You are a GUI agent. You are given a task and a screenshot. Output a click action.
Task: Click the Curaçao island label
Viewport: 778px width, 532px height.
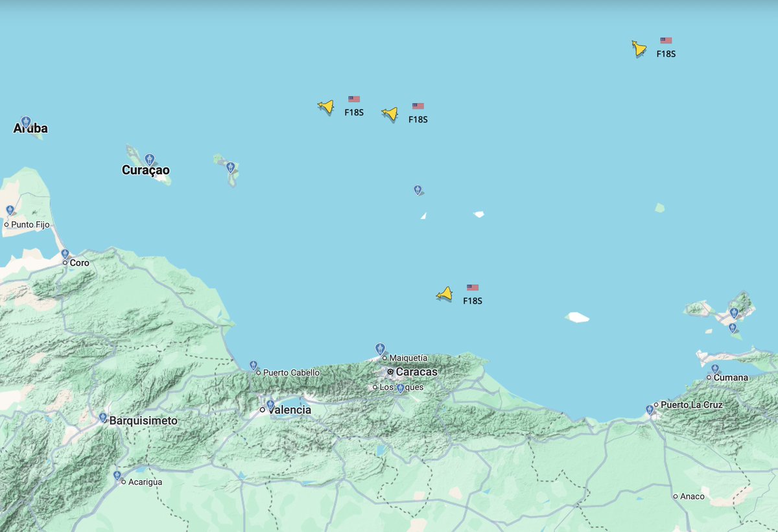point(146,170)
